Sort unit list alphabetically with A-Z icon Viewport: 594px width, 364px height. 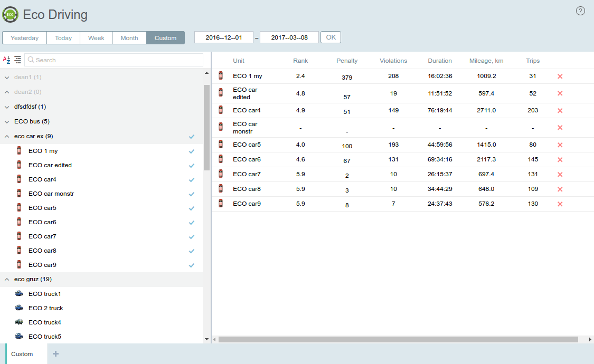point(7,60)
